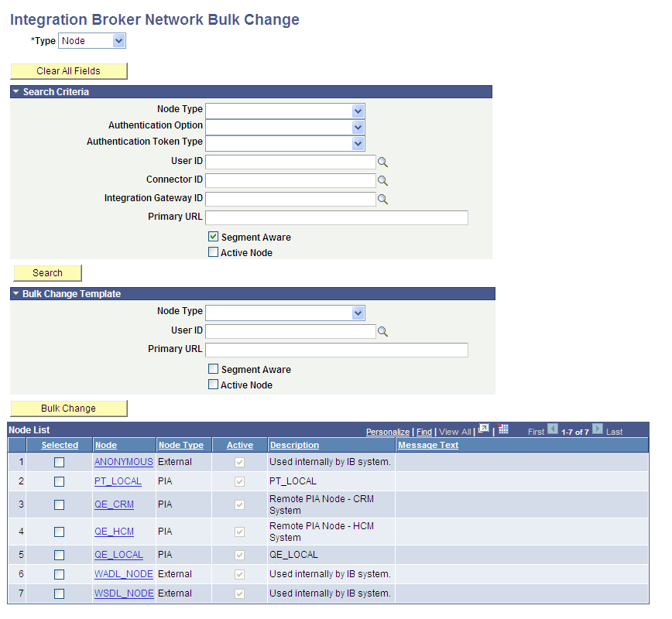The height and width of the screenshot is (619, 672).
Task: Enable the Active Node checkbox in Search Criteria
Action: click(x=213, y=251)
